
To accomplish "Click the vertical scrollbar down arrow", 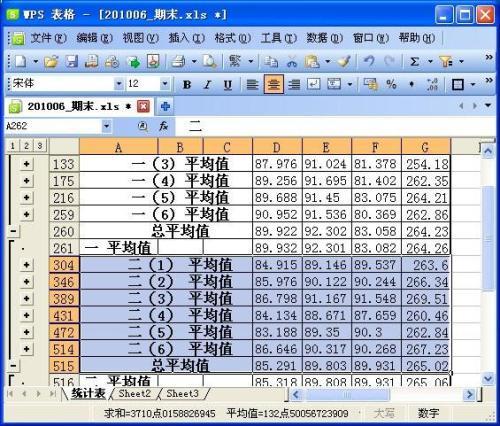I will tap(488, 379).
